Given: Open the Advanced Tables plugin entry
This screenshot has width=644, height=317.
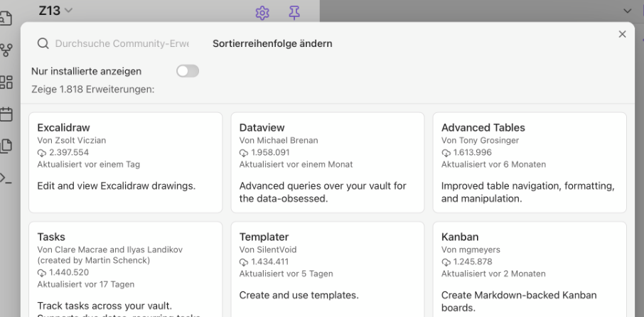Looking at the screenshot, I should point(529,162).
